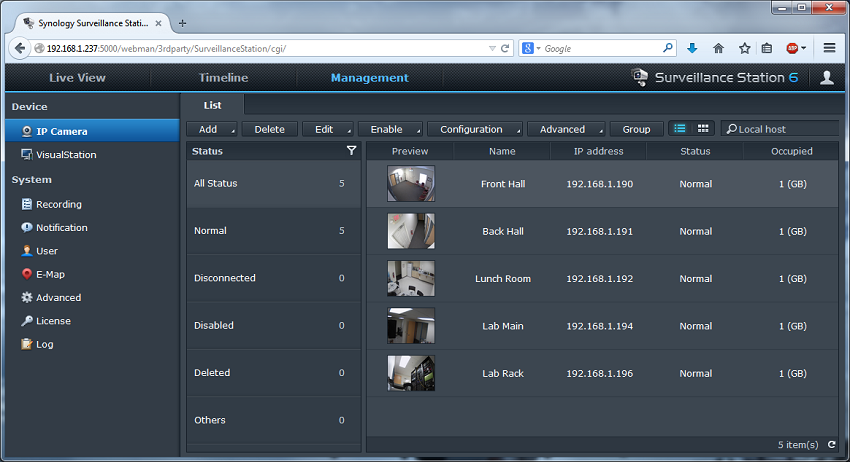Switch to Timeline tab

coord(223,78)
